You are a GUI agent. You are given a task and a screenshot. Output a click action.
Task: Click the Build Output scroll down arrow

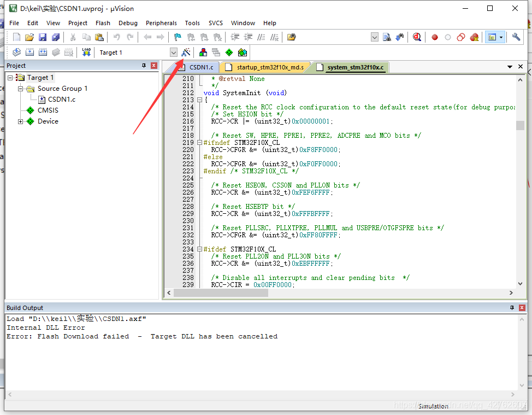tap(522, 385)
